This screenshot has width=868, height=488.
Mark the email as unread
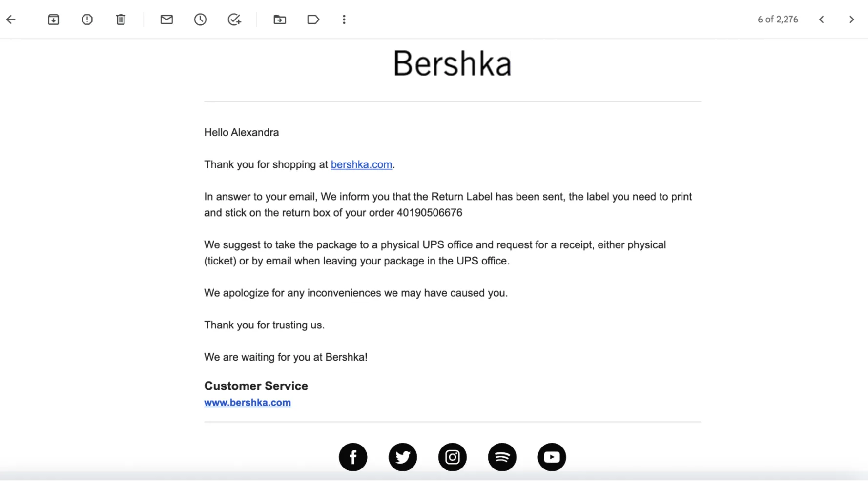[166, 20]
